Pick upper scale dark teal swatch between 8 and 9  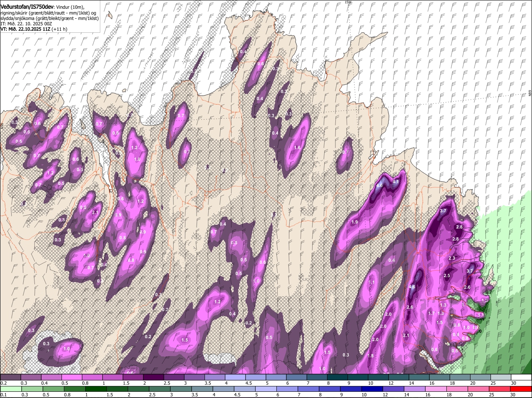pyautogui.click(x=337, y=377)
